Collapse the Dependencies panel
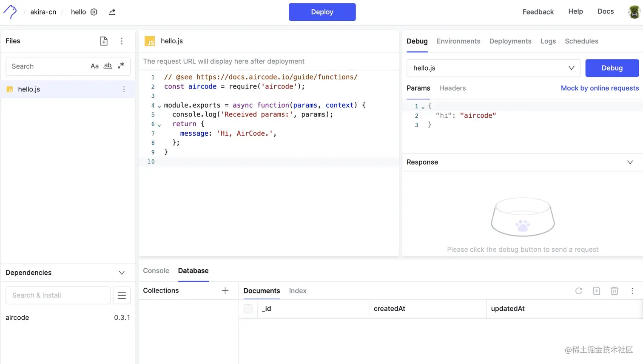The width and height of the screenshot is (643, 364). pos(122,273)
